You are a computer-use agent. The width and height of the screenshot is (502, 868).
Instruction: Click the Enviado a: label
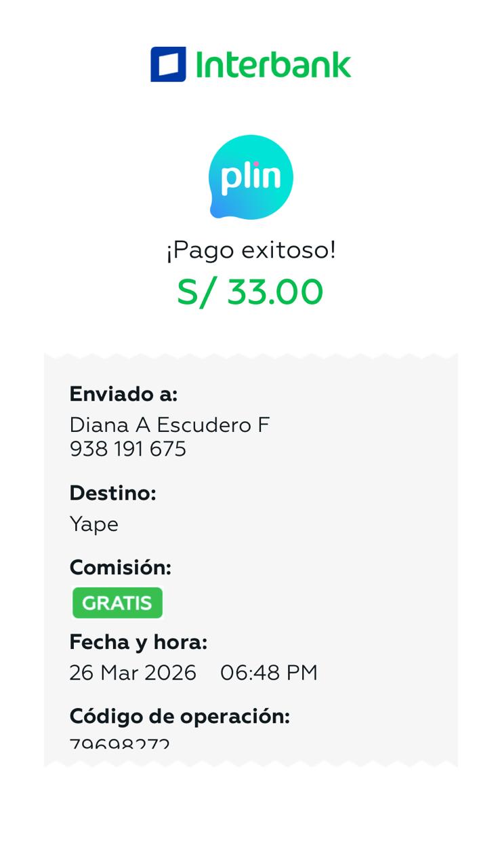pos(123,394)
